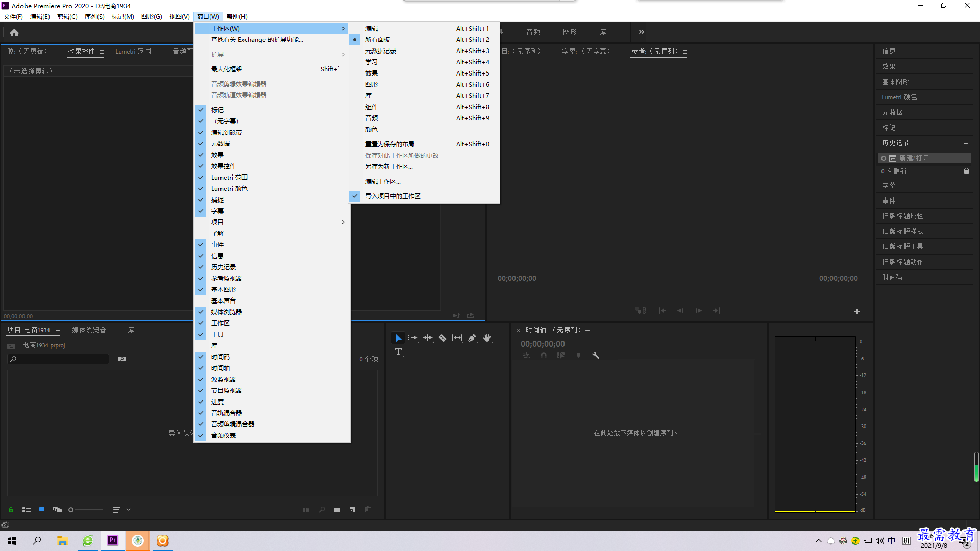Click 编辑工作区... entry
This screenshot has height=551, width=980.
point(424,181)
